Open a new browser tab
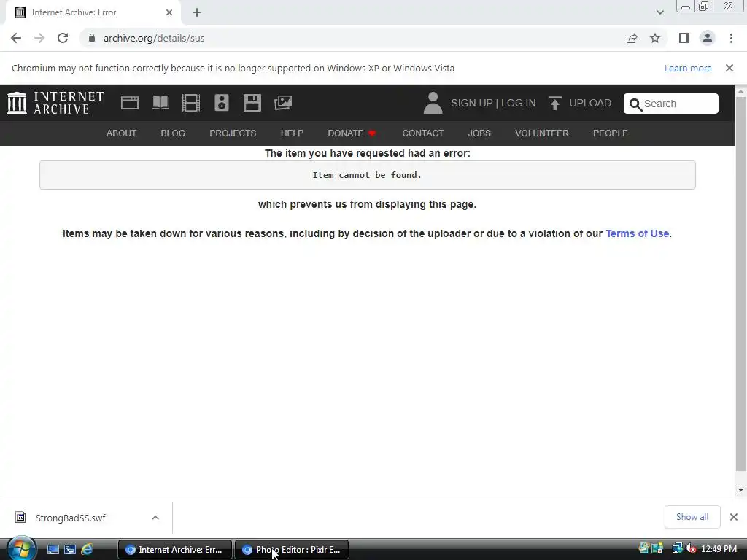 (x=197, y=12)
